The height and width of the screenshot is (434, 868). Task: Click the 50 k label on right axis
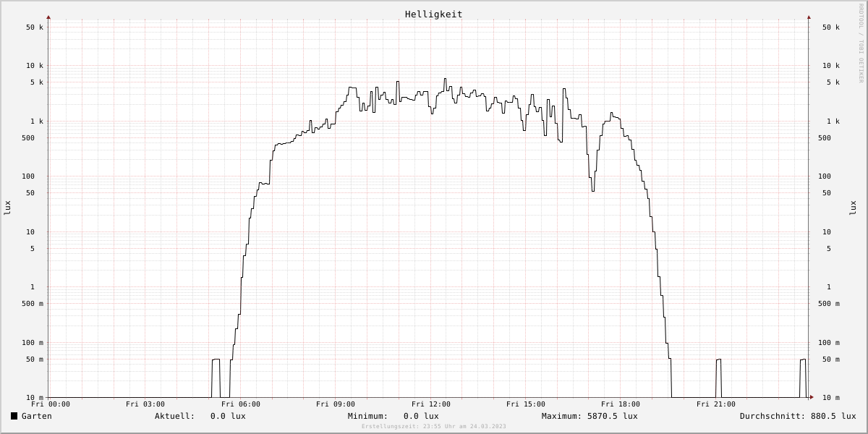point(831,27)
